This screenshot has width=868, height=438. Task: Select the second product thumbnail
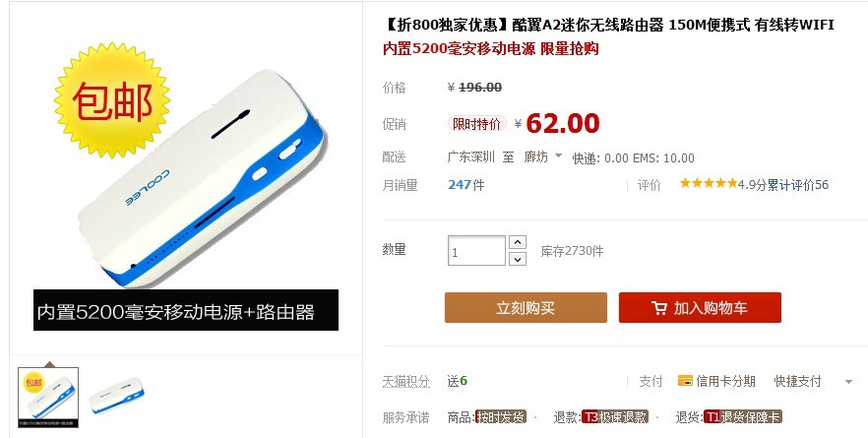click(x=117, y=396)
